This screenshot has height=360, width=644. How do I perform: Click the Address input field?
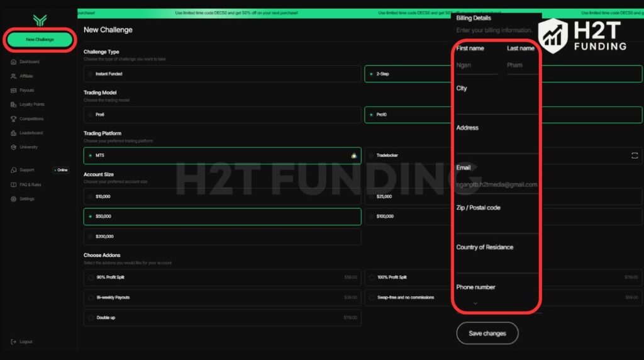pyautogui.click(x=497, y=144)
